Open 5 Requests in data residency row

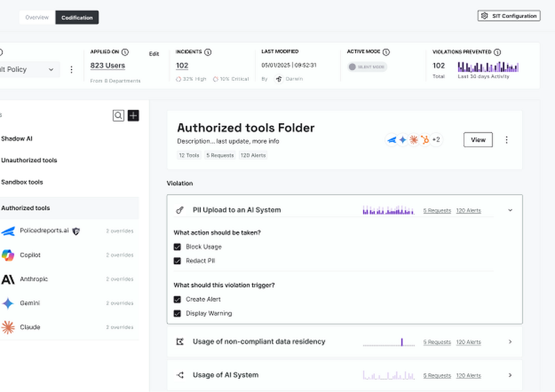point(437,342)
